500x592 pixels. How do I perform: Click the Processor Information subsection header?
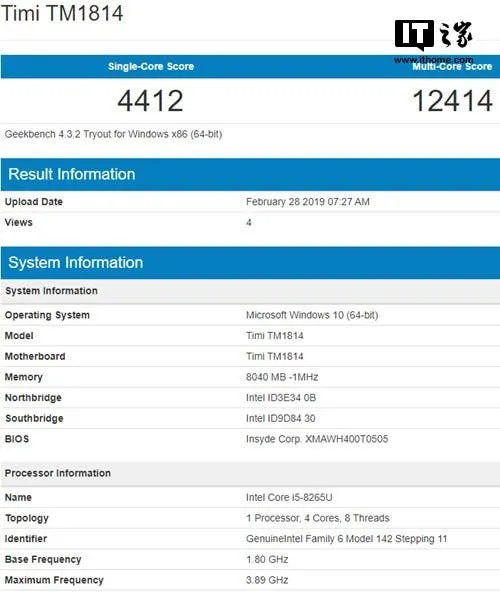coord(58,473)
